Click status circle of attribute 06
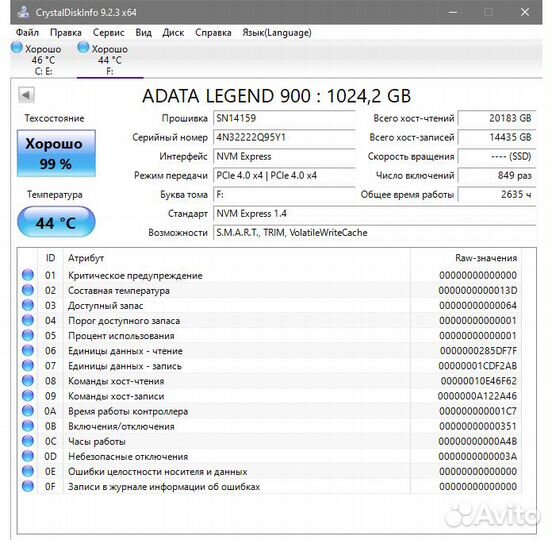This screenshot has width=552, height=540. point(28,350)
